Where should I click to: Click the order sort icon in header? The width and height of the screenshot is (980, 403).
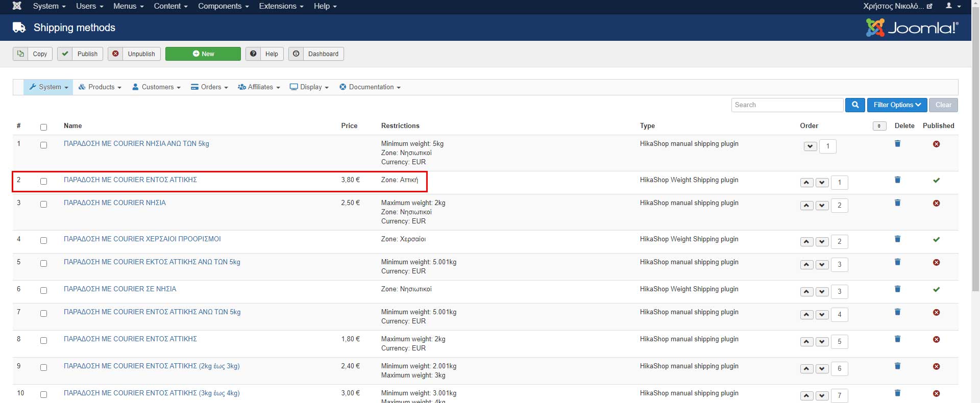(879, 126)
